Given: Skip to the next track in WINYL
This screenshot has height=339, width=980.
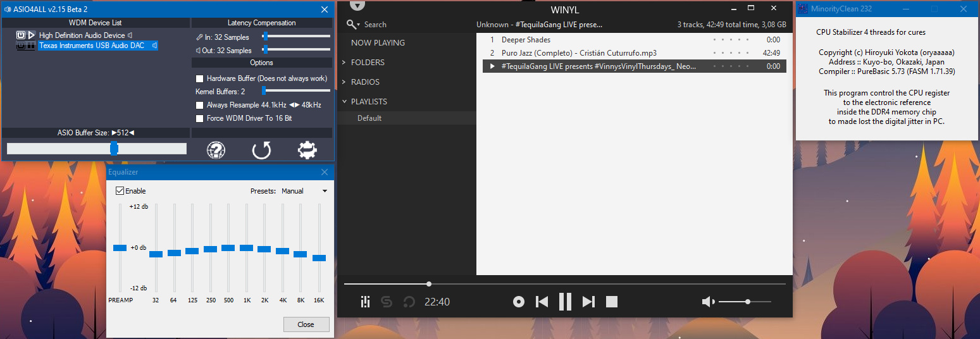Looking at the screenshot, I should tap(588, 302).
